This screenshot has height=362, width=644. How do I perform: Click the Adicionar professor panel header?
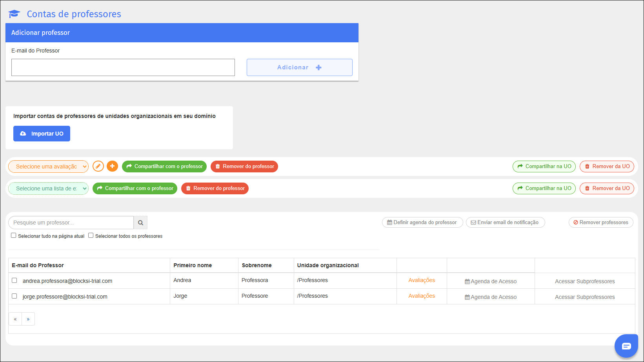182,33
